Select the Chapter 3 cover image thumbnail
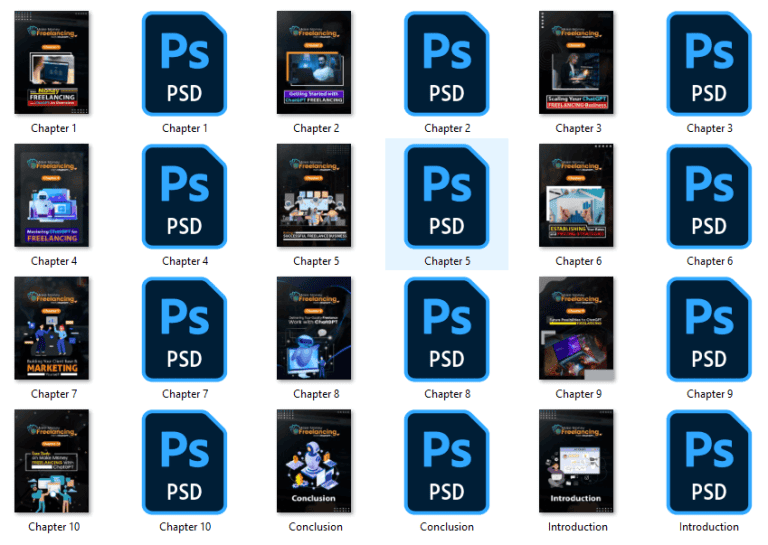The image size is (768, 545). pos(576,63)
